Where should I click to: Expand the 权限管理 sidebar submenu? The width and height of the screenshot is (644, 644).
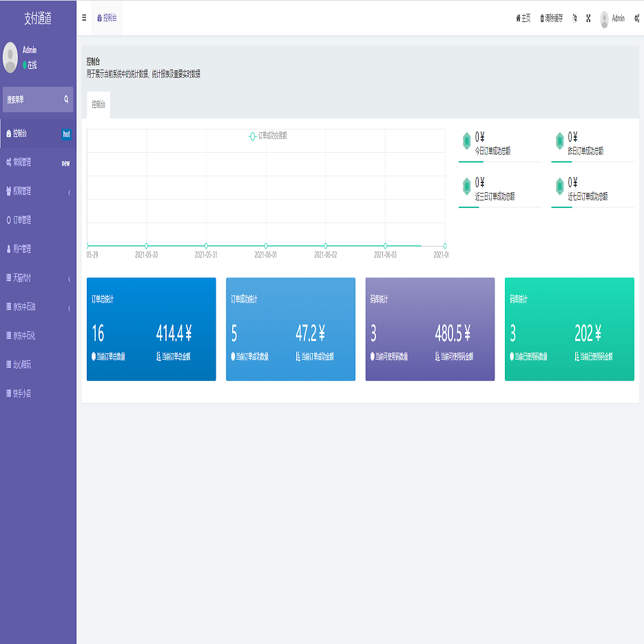click(38, 191)
